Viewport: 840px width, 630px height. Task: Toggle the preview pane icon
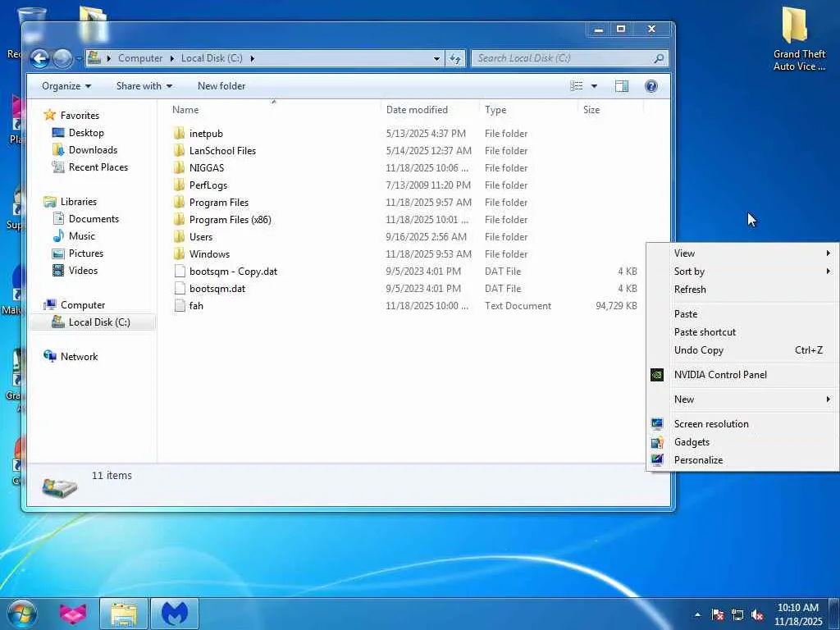pos(622,86)
